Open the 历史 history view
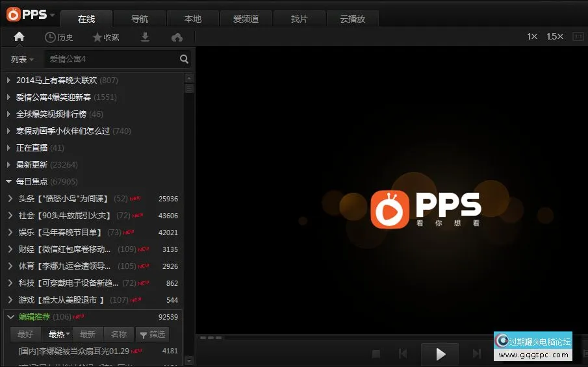The height and width of the screenshot is (367, 588). pyautogui.click(x=59, y=37)
